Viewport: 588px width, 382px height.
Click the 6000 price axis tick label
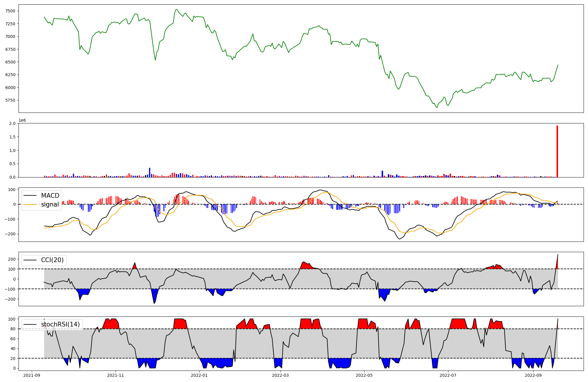click(x=10, y=88)
